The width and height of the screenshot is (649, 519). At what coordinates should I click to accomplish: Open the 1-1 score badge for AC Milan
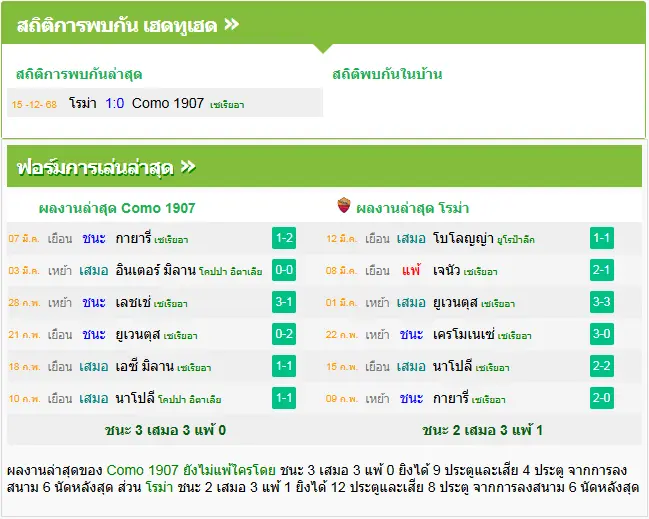pyautogui.click(x=284, y=366)
